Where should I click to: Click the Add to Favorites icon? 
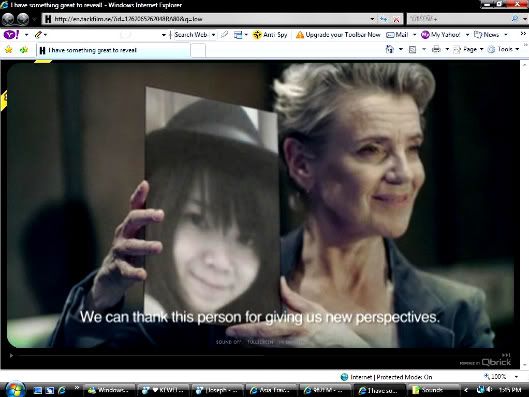24,50
